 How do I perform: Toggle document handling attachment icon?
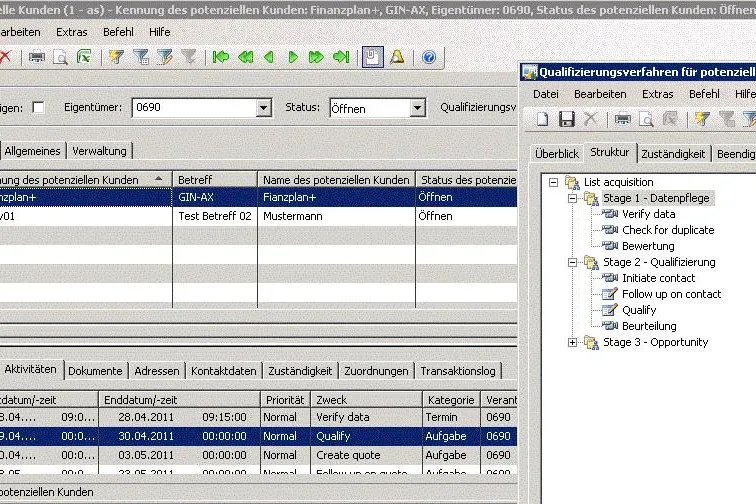372,57
